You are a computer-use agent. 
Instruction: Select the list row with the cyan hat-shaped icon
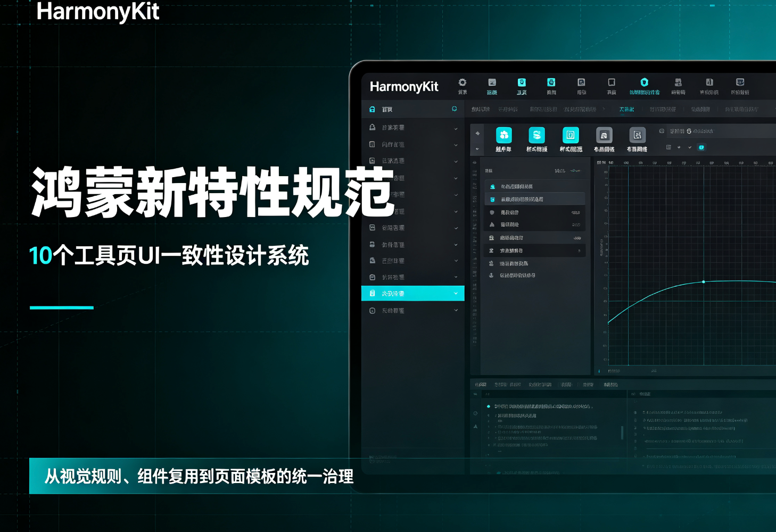click(x=534, y=187)
